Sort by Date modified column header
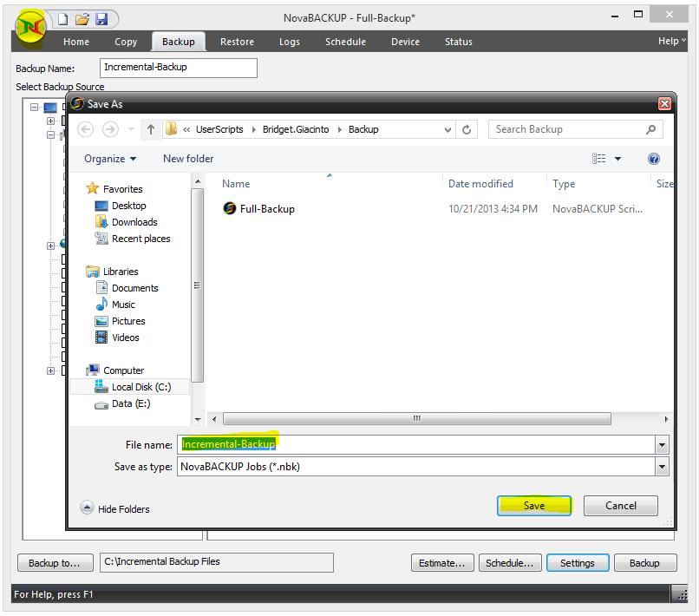 (480, 184)
